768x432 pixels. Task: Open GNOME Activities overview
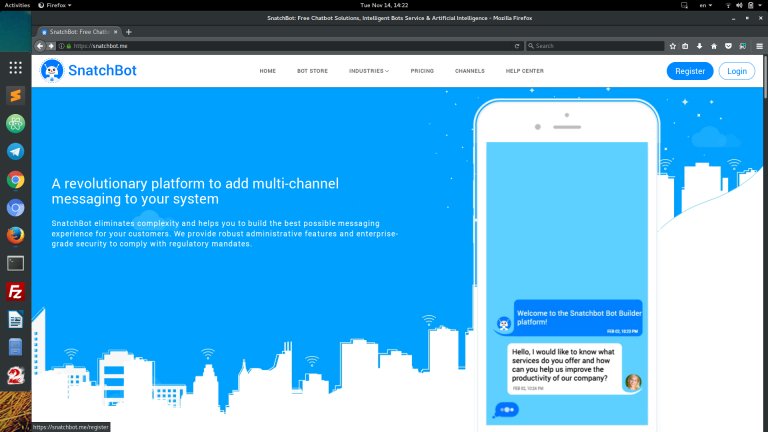point(17,5)
